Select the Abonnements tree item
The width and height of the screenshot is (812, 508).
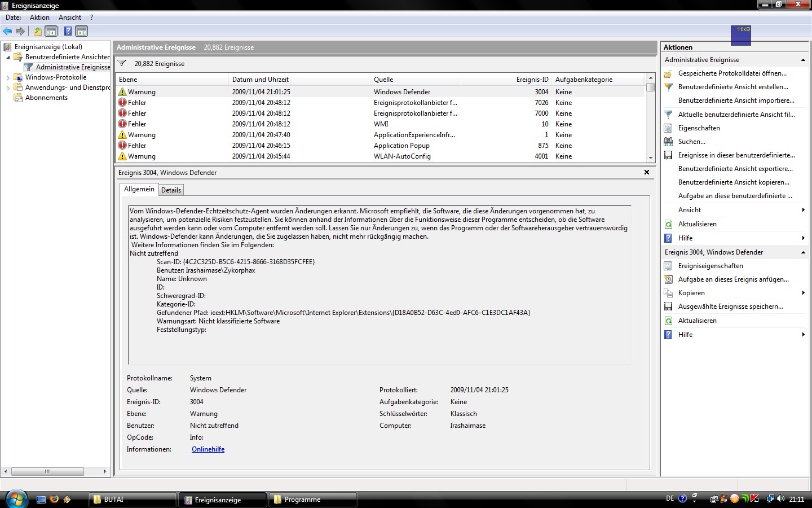46,98
